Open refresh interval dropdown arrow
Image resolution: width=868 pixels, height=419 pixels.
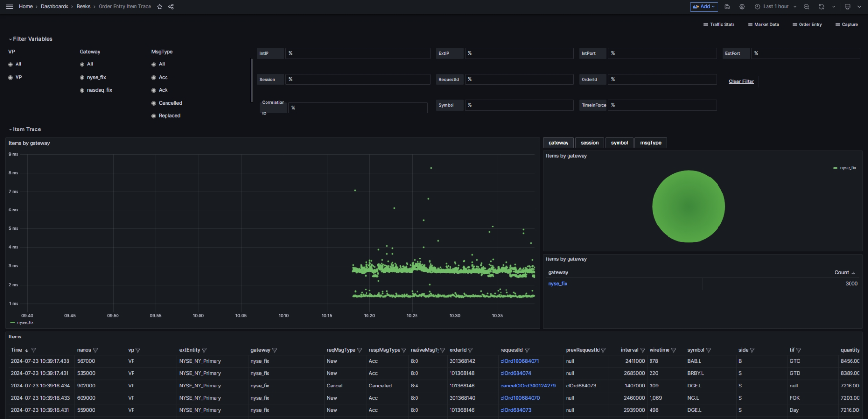834,7
